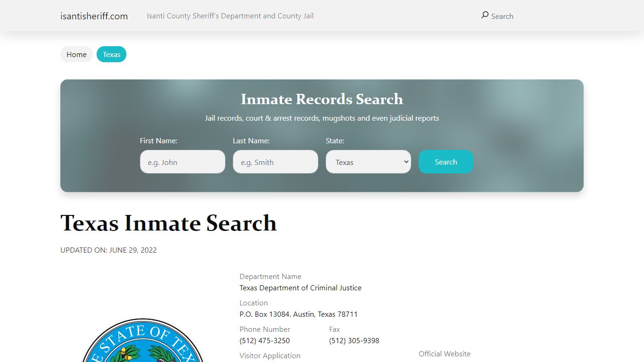The height and width of the screenshot is (362, 644).
Task: Open the isantisheriff.com site logo link
Action: [94, 16]
